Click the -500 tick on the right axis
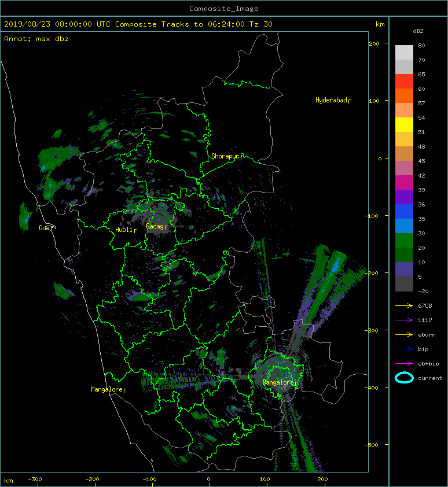 click(371, 445)
